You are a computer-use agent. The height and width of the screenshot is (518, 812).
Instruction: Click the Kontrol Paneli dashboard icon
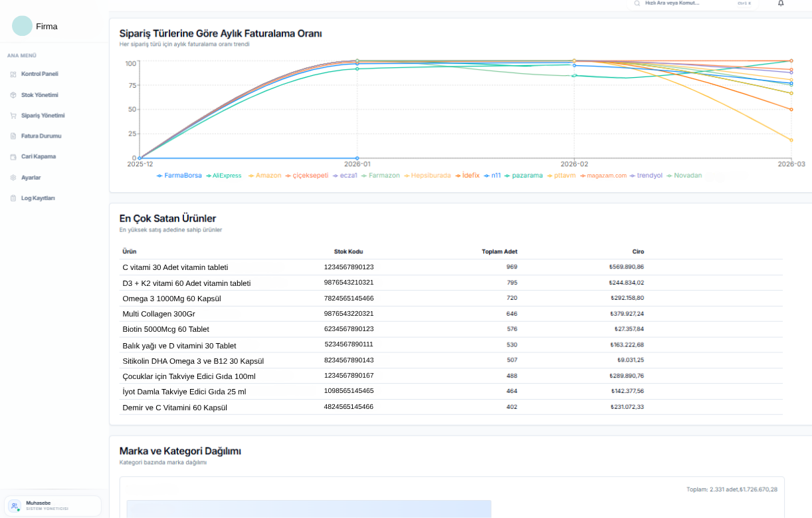[13, 74]
